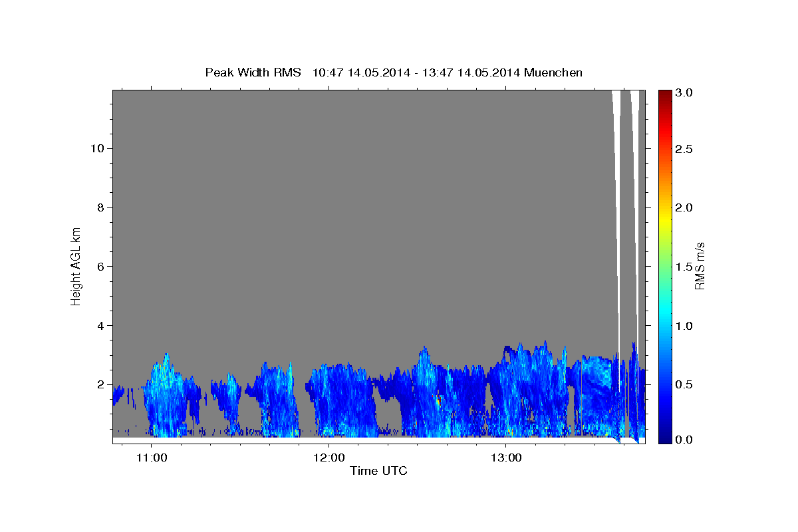The width and height of the screenshot is (798, 532).
Task: Click the plot title 'Peak Width RMS'
Action: click(253, 72)
